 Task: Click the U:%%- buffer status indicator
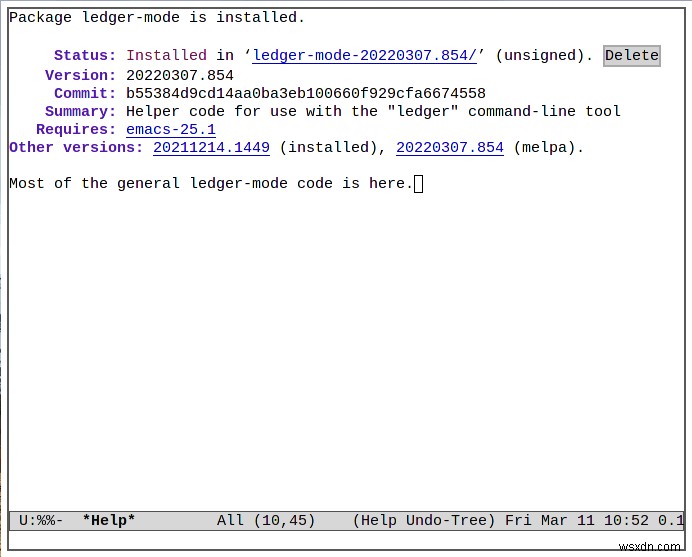(x=41, y=521)
